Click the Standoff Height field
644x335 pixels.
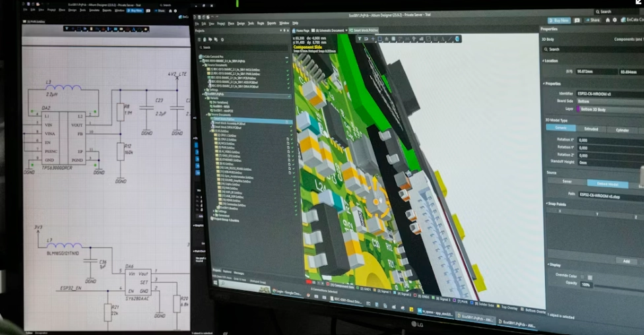point(610,163)
